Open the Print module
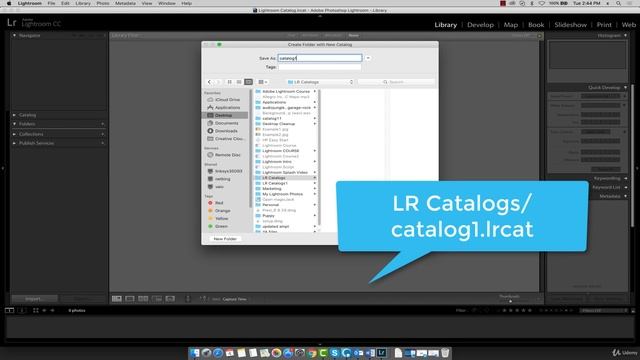640x360 pixels. (604, 25)
